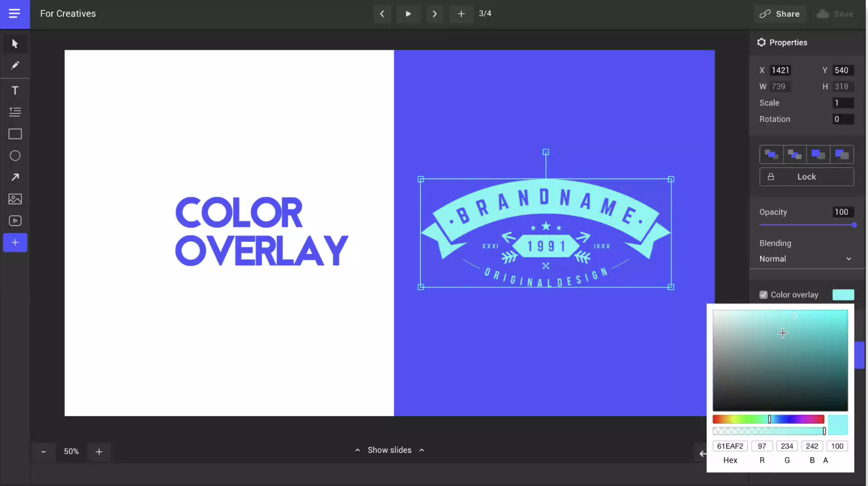868x486 pixels.
Task: Click the rotation handle above the logo
Action: 546,152
